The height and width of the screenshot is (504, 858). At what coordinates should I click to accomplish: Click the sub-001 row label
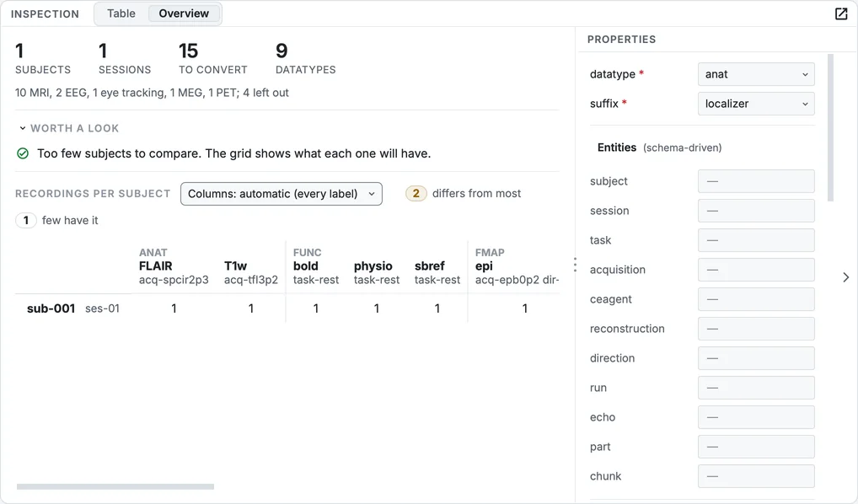51,308
